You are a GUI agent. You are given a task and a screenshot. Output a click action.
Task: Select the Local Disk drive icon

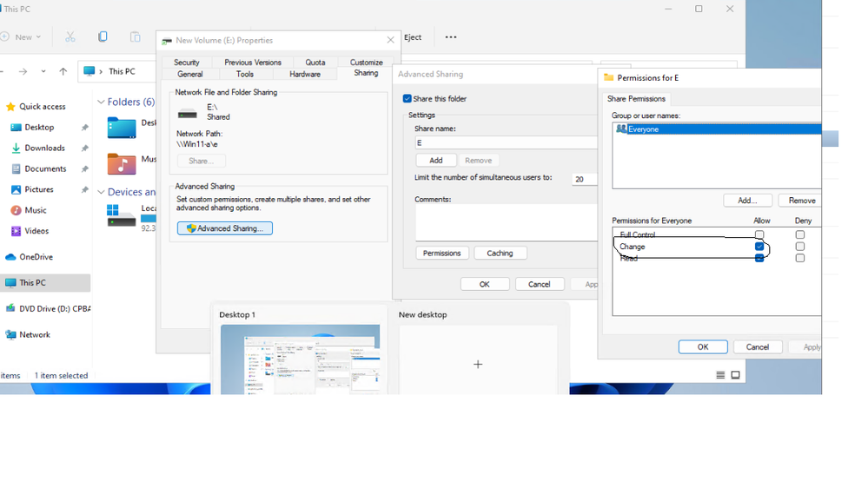click(122, 216)
